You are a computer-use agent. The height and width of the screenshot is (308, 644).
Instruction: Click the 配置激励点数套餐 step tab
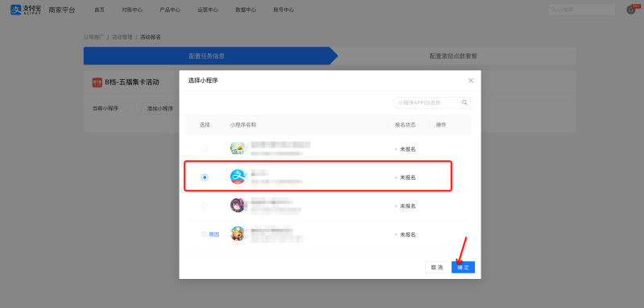click(453, 56)
